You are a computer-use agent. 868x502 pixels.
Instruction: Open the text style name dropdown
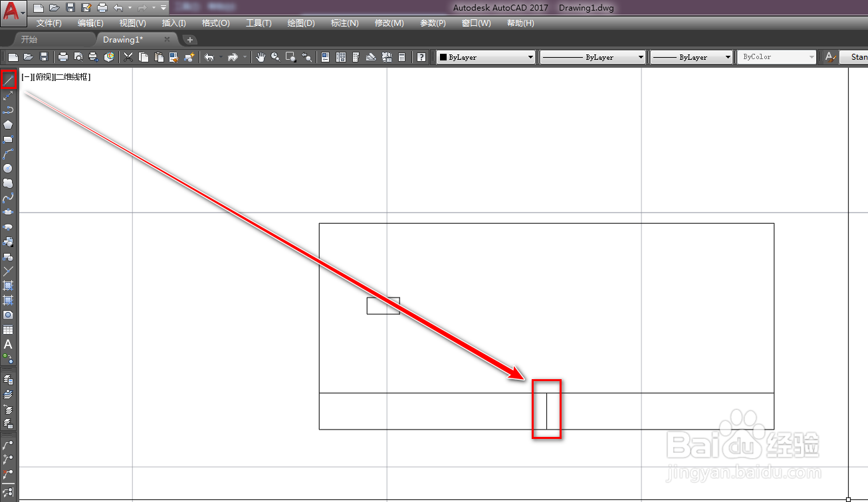point(854,57)
